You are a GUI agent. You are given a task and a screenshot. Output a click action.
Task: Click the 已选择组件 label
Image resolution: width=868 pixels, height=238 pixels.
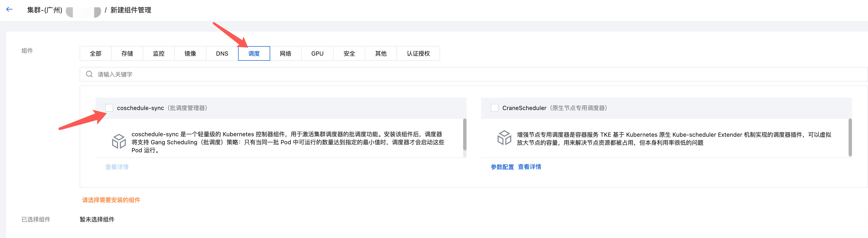coord(36,220)
